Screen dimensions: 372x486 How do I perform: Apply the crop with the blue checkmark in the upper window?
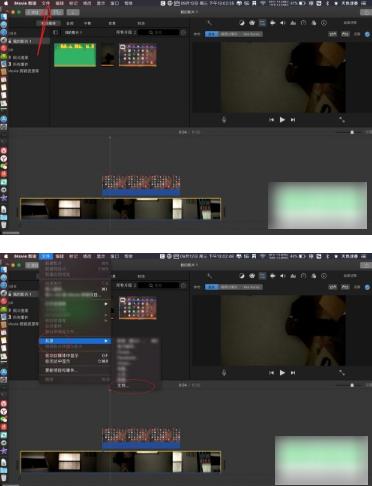click(x=367, y=34)
